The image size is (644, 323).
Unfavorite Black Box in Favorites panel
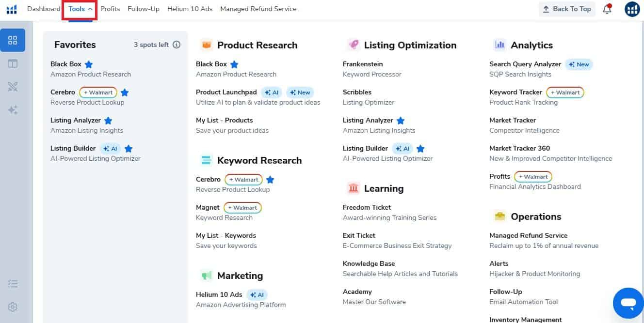click(x=89, y=64)
